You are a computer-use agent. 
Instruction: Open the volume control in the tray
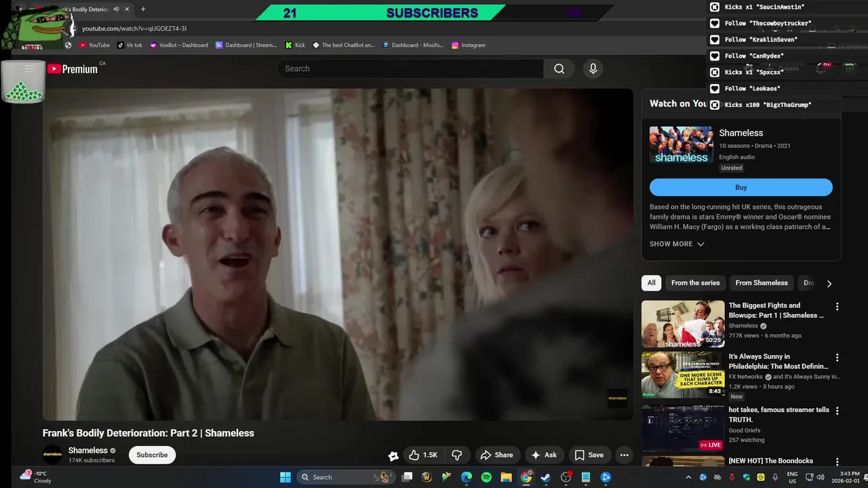(x=820, y=477)
